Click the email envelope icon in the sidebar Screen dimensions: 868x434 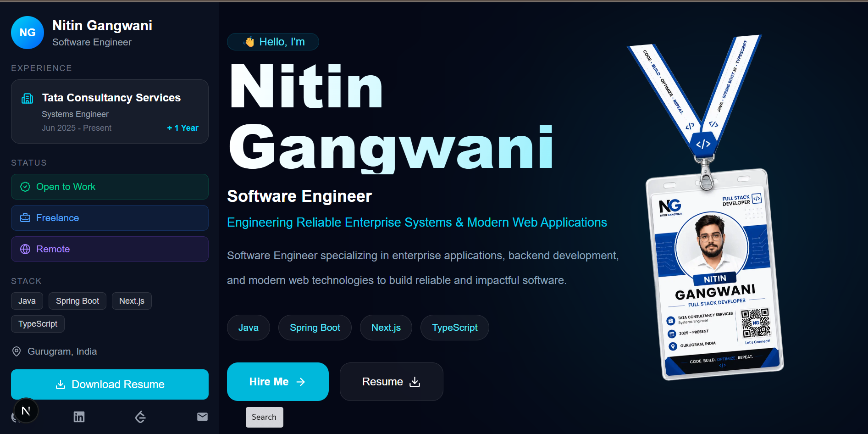(202, 417)
